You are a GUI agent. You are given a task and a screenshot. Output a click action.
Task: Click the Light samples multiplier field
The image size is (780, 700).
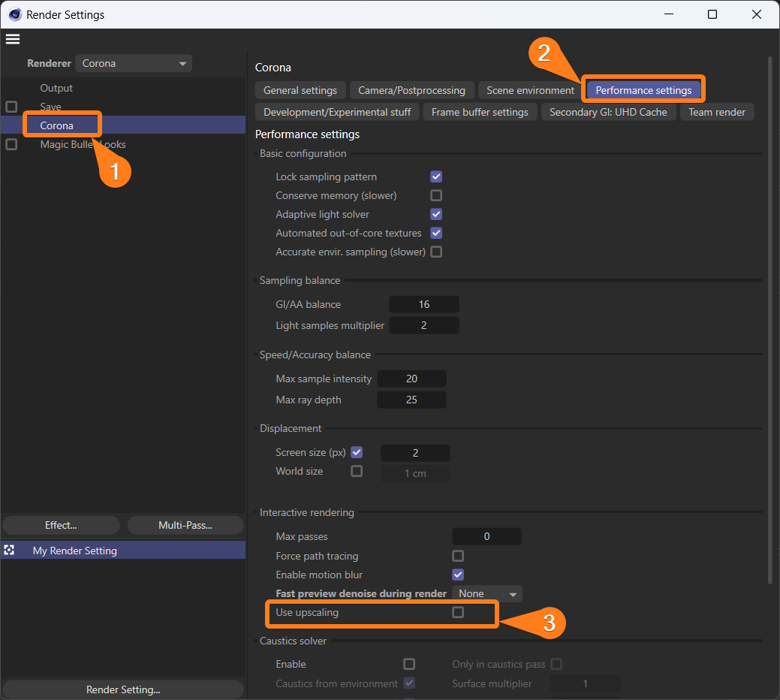coord(424,325)
